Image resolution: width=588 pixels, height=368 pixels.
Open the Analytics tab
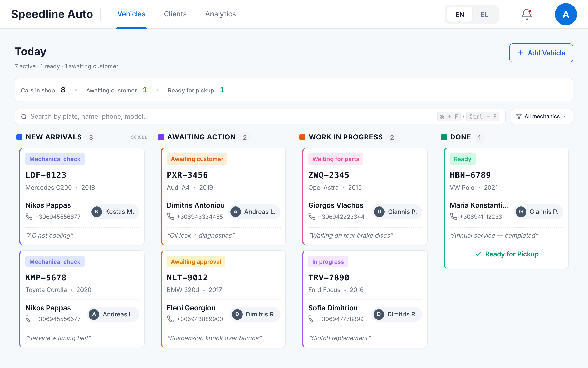click(220, 14)
